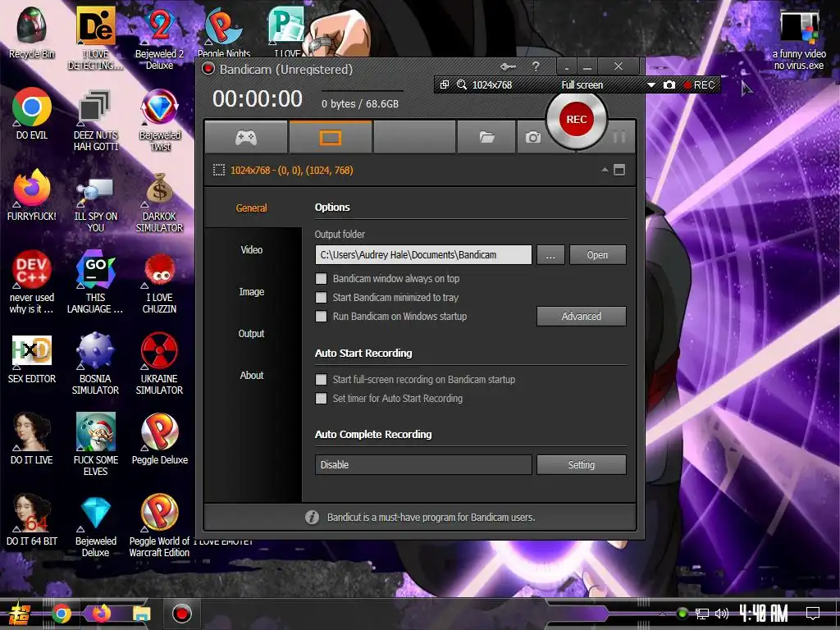Image resolution: width=840 pixels, height=630 pixels.
Task: Check Run Bandicam on Windows startup
Action: point(321,316)
